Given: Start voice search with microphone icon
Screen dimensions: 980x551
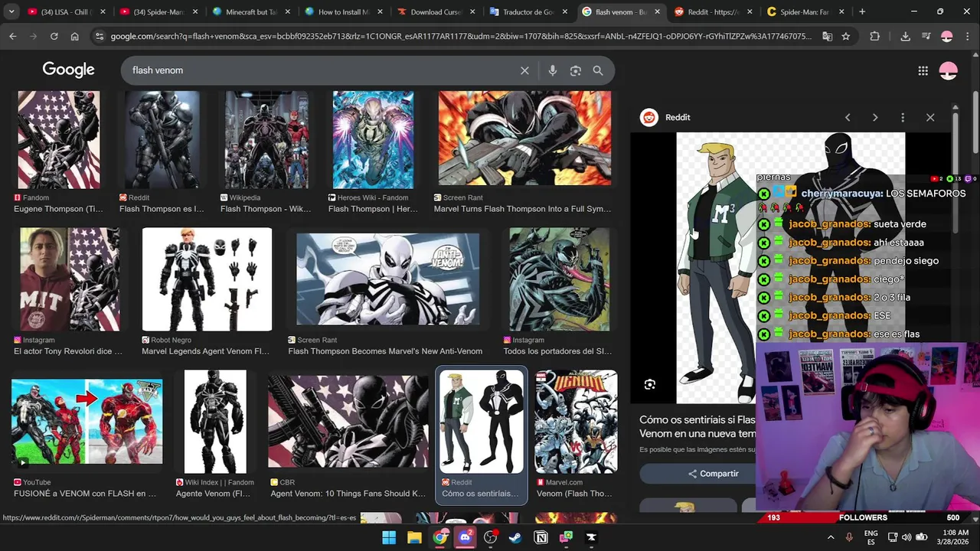Looking at the screenshot, I should [553, 70].
